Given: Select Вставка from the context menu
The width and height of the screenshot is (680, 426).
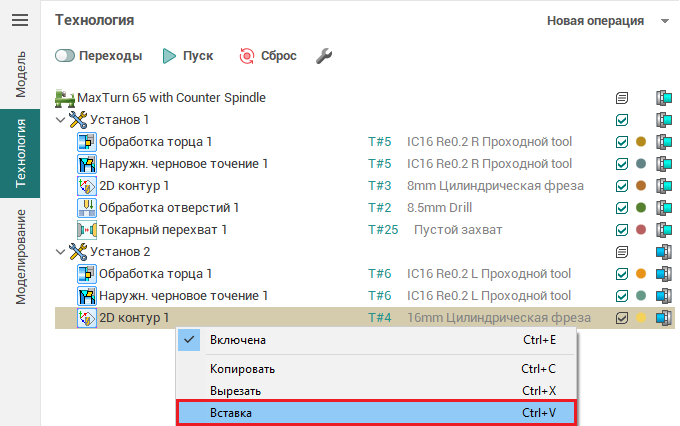Looking at the screenshot, I should pos(376,413).
